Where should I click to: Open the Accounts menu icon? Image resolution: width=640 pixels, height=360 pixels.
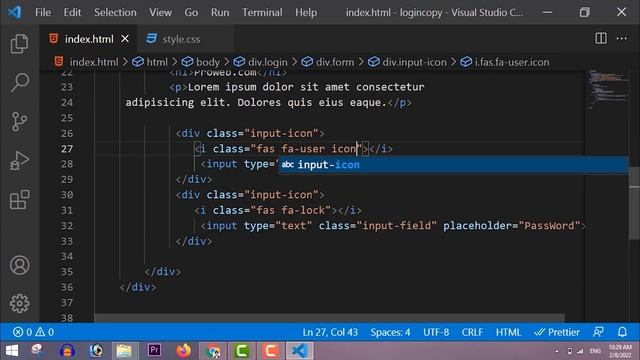click(19, 265)
